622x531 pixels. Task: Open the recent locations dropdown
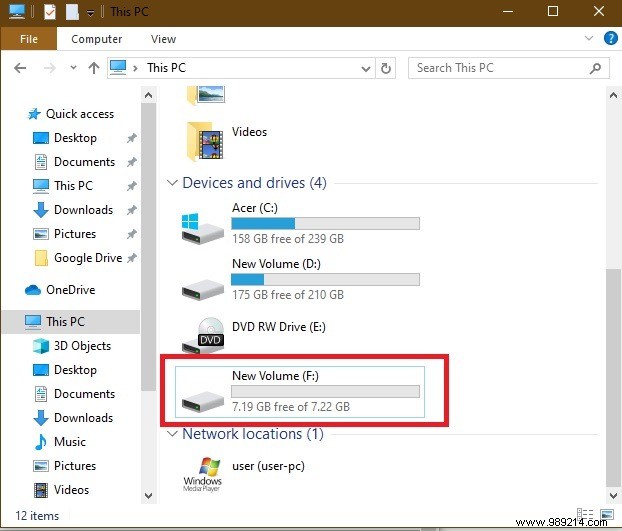pos(73,68)
